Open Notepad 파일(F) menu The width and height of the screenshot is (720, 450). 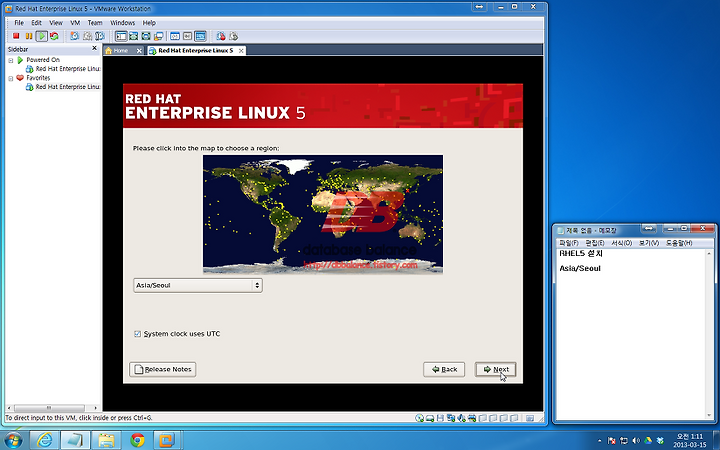(x=568, y=243)
